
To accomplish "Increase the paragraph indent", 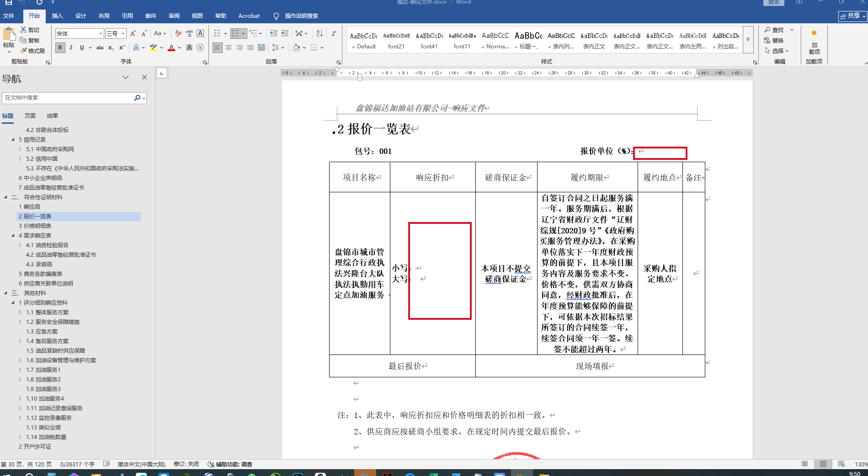I will (x=285, y=33).
